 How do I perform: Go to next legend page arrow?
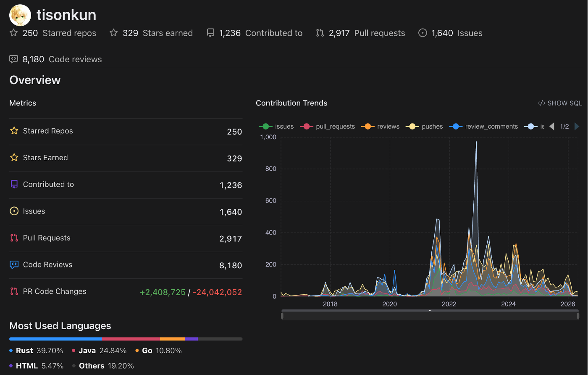coord(577,127)
